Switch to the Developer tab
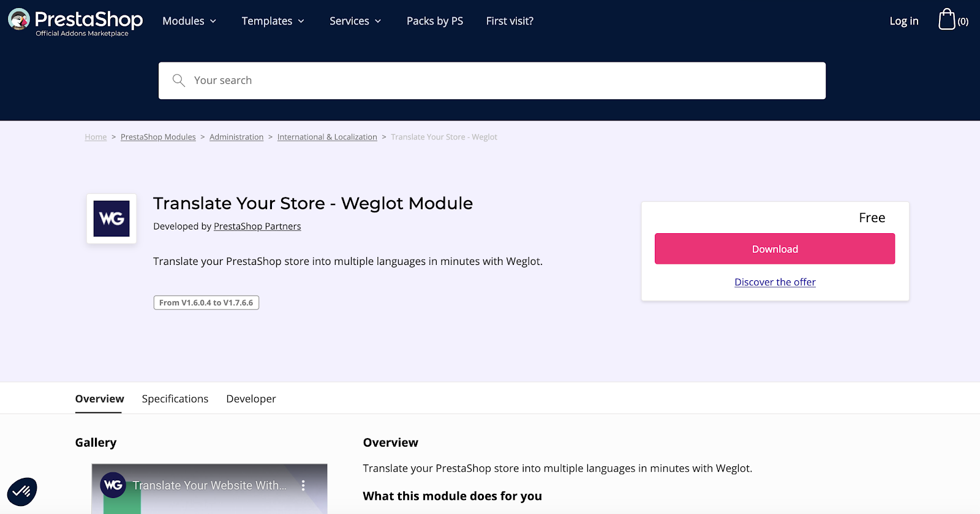Screen dimensions: 980x514 [251, 399]
